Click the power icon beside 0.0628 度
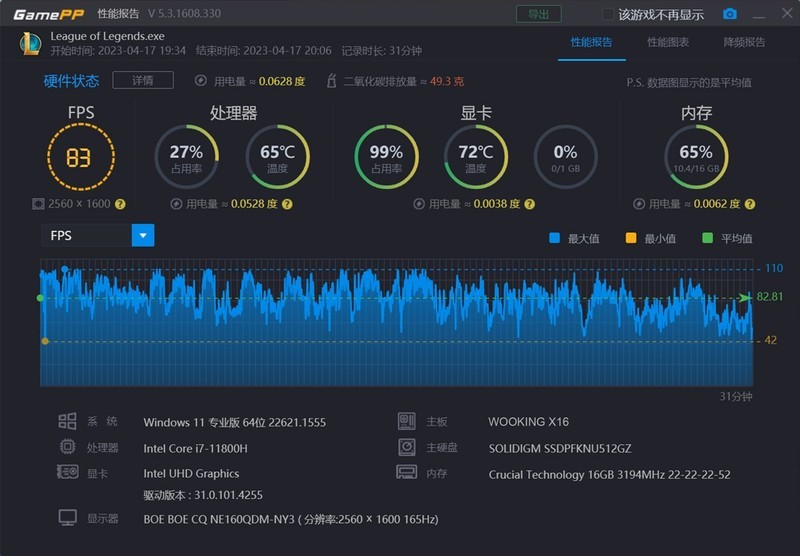This screenshot has height=556, width=800. pyautogui.click(x=201, y=81)
